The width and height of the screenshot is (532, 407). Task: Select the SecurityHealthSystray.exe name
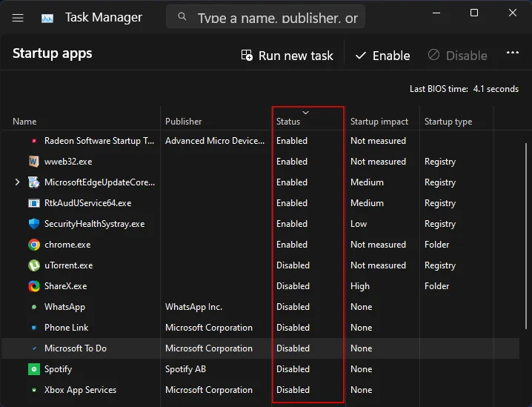point(94,224)
